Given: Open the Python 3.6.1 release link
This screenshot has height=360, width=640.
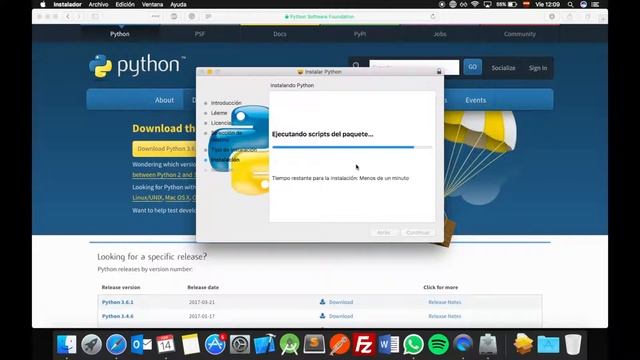Looking at the screenshot, I should [118, 302].
